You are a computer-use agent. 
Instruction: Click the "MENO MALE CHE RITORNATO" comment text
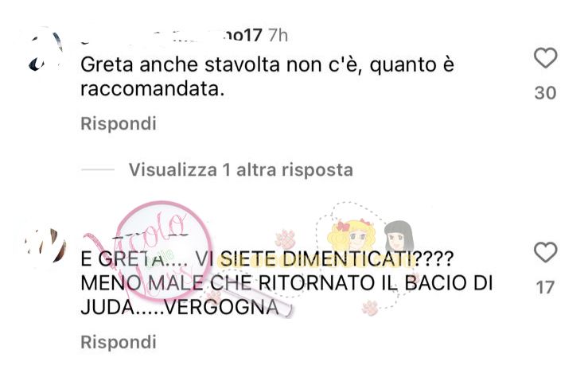pos(228,283)
